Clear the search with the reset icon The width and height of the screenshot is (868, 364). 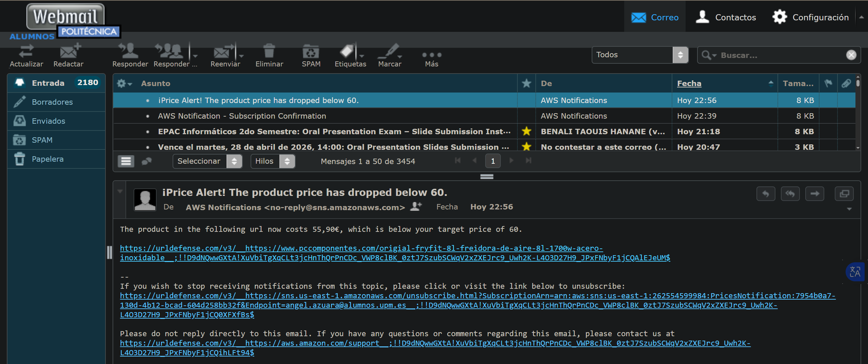tap(851, 55)
